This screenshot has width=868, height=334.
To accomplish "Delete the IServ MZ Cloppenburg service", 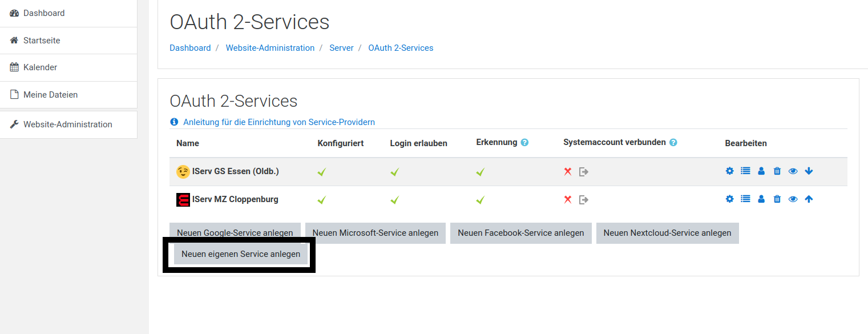I will click(777, 199).
